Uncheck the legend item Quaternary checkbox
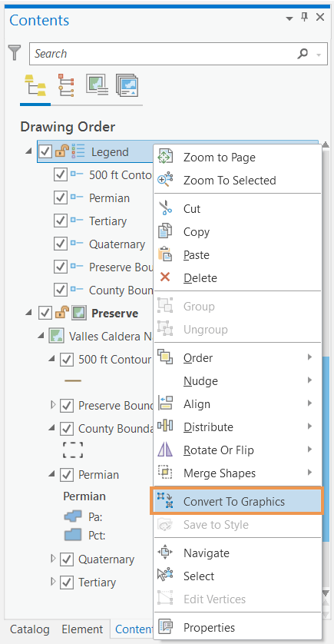Viewport: 334px width, 644px height. [61, 244]
